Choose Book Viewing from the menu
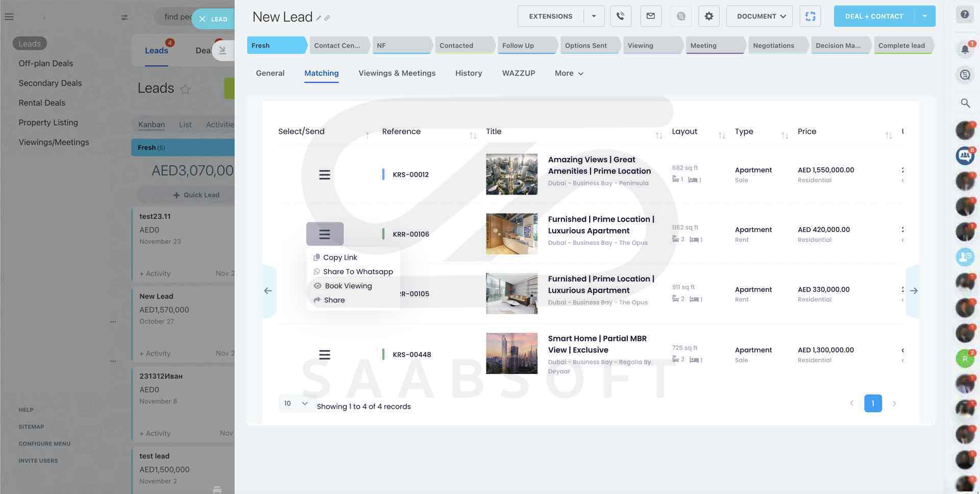The image size is (980, 494). (x=343, y=286)
